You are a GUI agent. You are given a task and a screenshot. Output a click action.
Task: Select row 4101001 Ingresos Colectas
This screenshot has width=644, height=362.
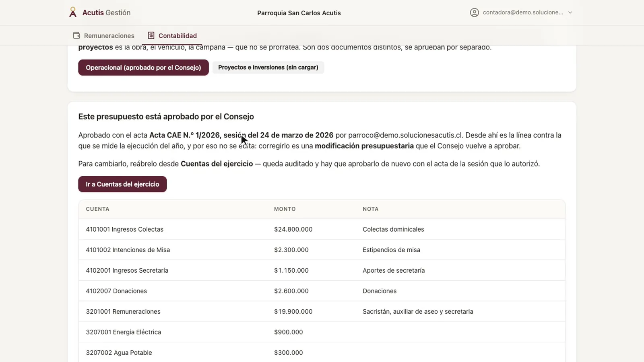(x=322, y=229)
